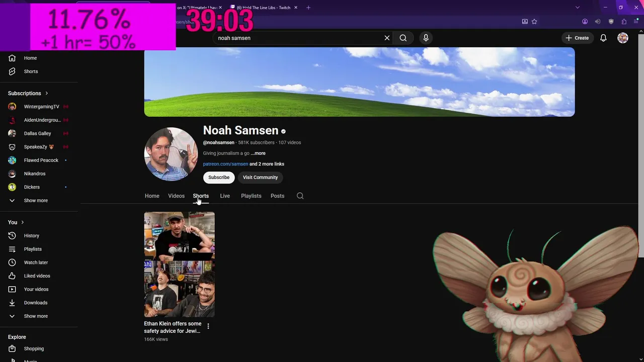Viewport: 644px width, 362px height.
Task: Switch to channel Posts tab
Action: click(x=277, y=196)
